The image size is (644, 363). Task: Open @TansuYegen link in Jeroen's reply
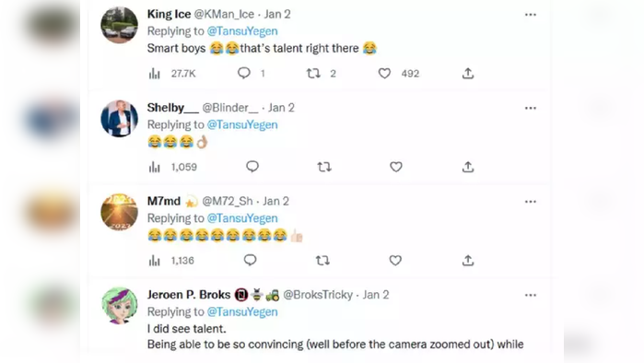coord(242,311)
